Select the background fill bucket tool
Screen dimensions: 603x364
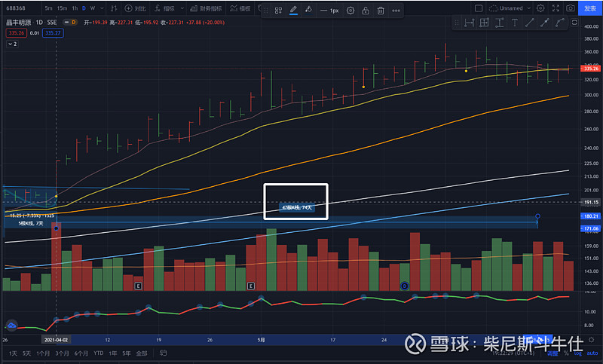point(308,10)
